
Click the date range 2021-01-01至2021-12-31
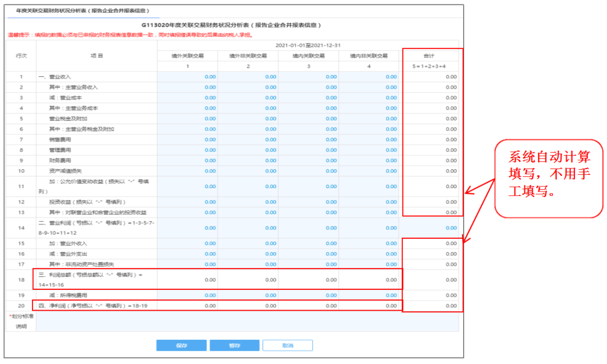pyautogui.click(x=308, y=46)
